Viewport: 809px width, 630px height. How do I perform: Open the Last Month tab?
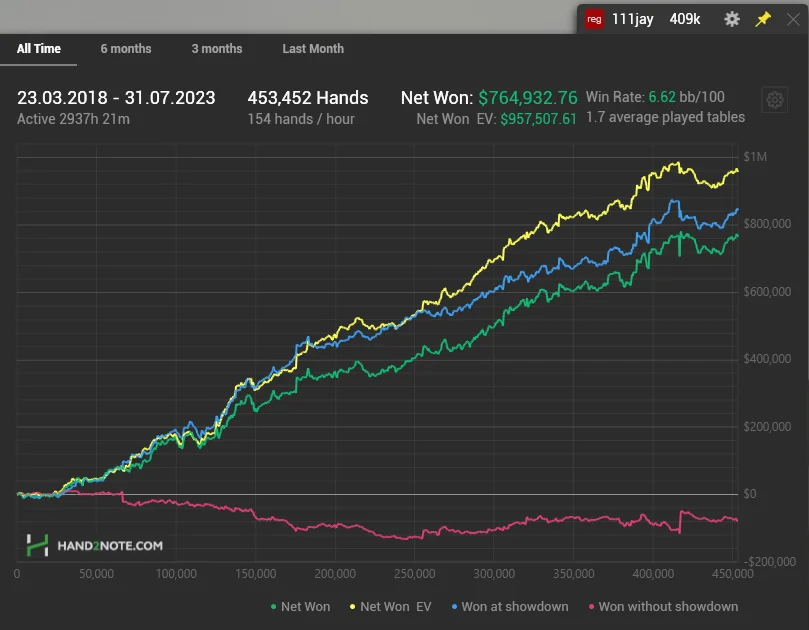(313, 48)
